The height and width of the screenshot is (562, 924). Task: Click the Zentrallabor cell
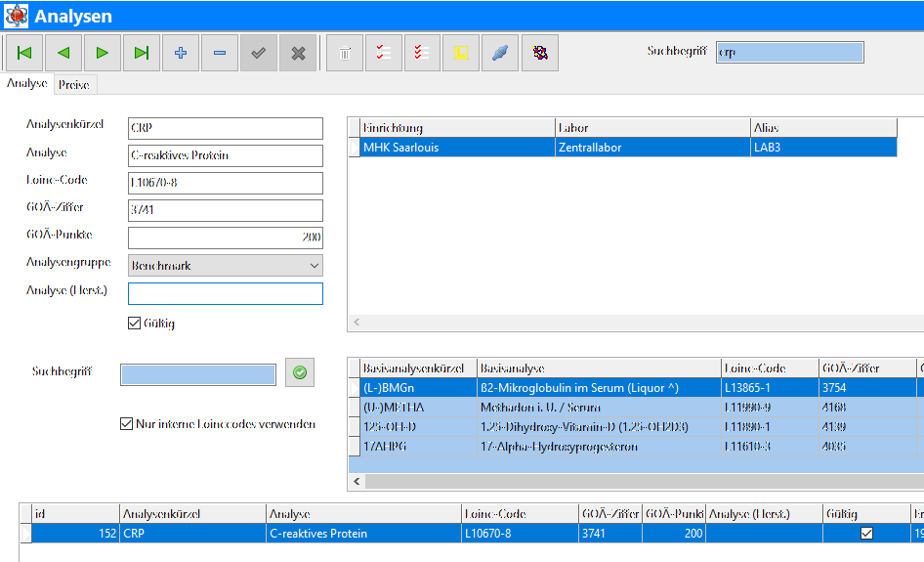pos(652,148)
